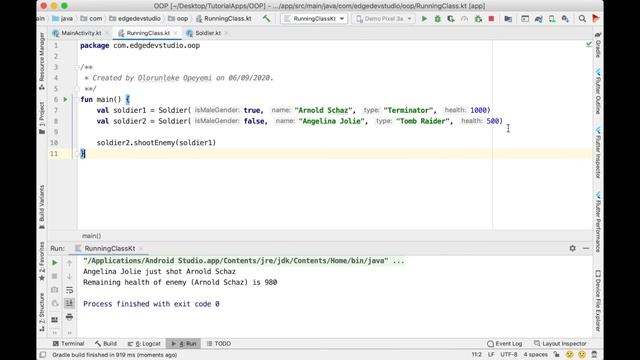The width and height of the screenshot is (640, 360).
Task: Open Build Variants side panel
Action: point(42,207)
